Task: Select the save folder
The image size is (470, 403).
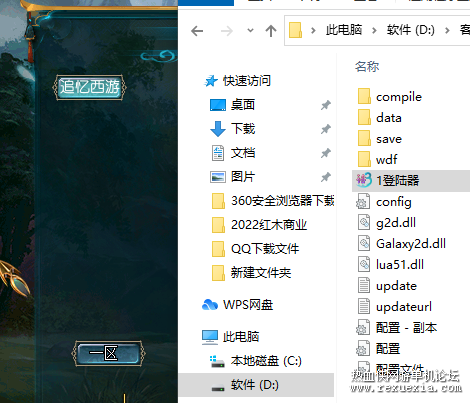Action: pyautogui.click(x=389, y=139)
